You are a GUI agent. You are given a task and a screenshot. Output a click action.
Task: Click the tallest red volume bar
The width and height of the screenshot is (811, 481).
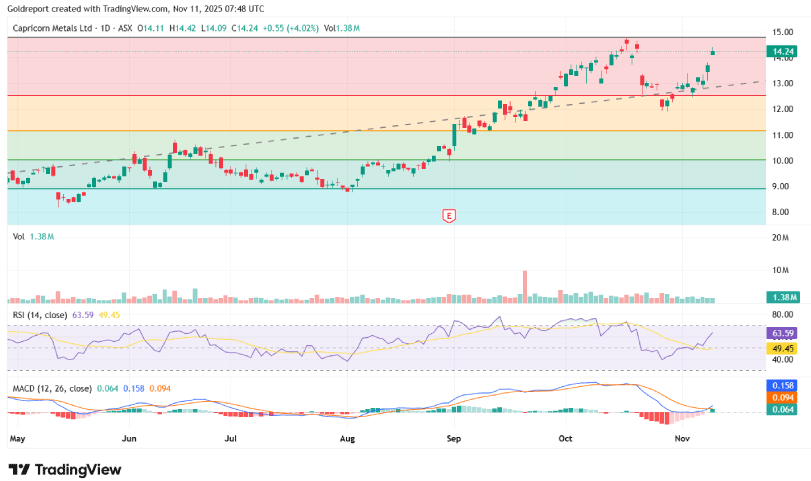tap(523, 286)
